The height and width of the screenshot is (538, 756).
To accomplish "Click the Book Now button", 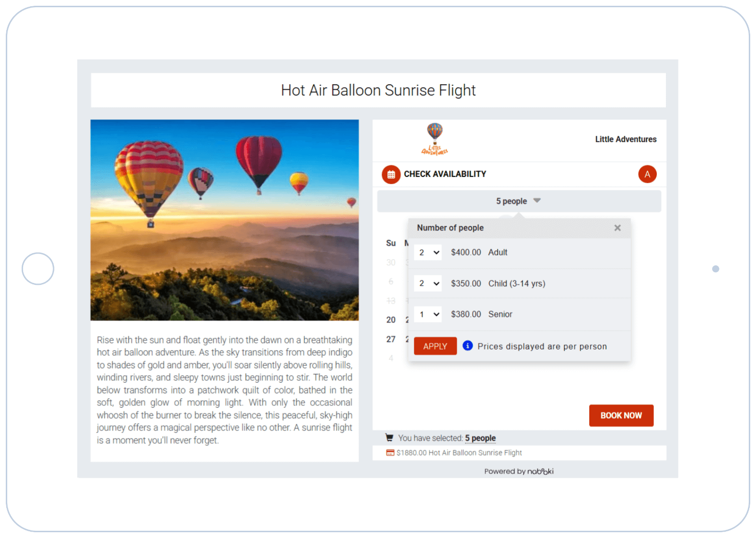I will click(621, 416).
